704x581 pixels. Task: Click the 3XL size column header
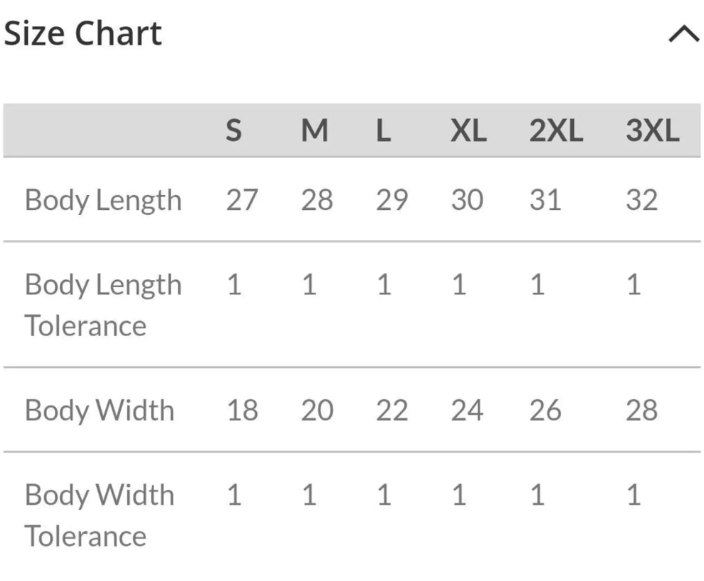pyautogui.click(x=652, y=131)
